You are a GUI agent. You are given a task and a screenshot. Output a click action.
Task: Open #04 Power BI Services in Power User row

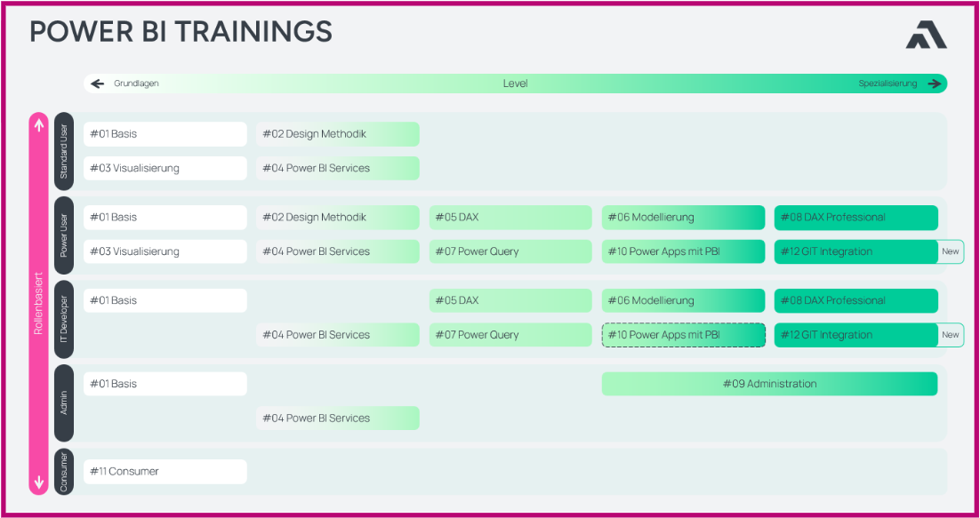point(338,251)
